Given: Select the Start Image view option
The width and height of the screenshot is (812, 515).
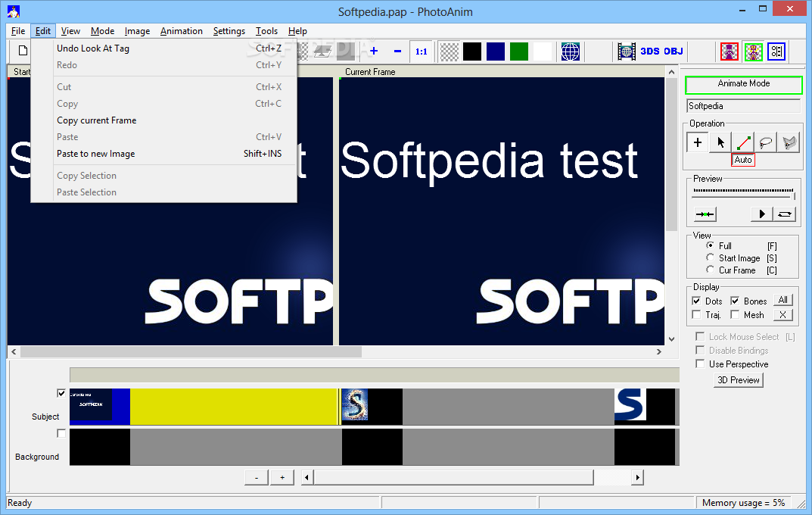Looking at the screenshot, I should pyautogui.click(x=710, y=257).
